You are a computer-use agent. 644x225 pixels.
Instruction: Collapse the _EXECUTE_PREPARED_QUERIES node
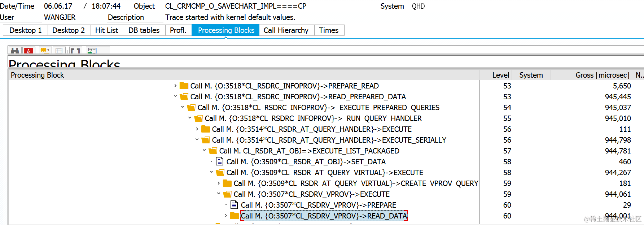[x=183, y=107]
